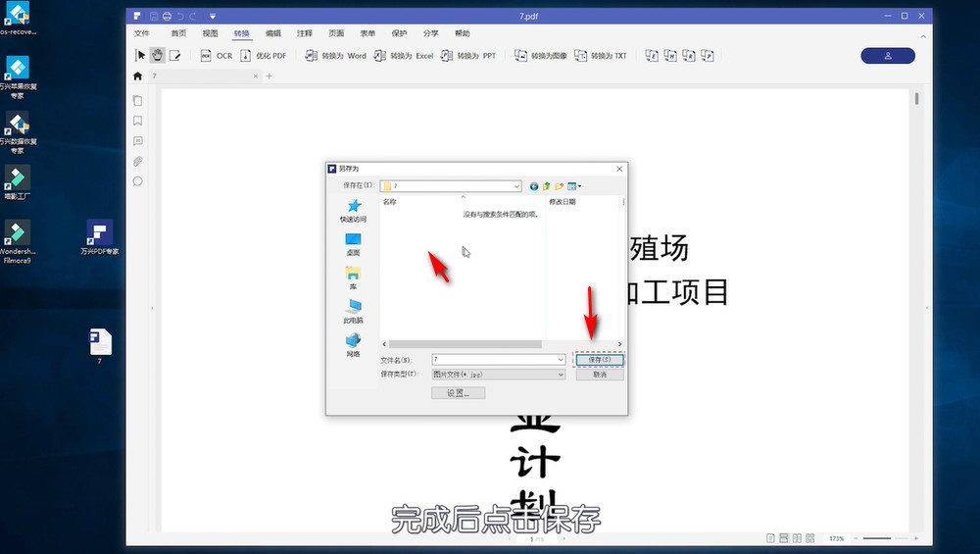Viewport: 980px width, 554px height.
Task: Open the 分享 tab
Action: (x=430, y=33)
